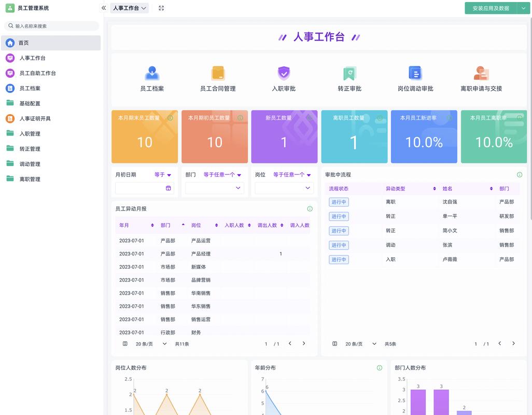Click the 月初日期 date input field
This screenshot has width=532, height=415.
[145, 188]
